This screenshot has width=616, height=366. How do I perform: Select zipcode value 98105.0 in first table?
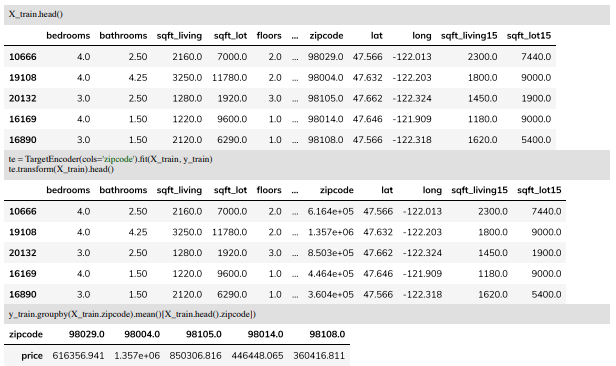pos(325,99)
